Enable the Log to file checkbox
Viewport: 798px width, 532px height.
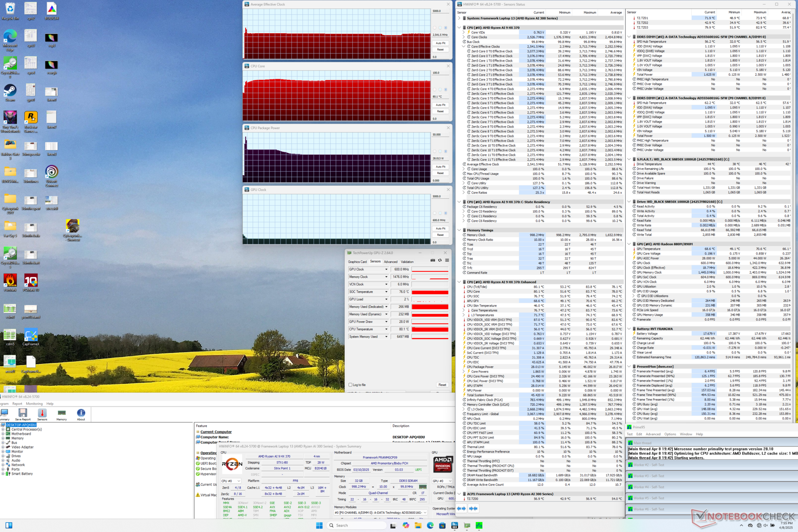351,385
